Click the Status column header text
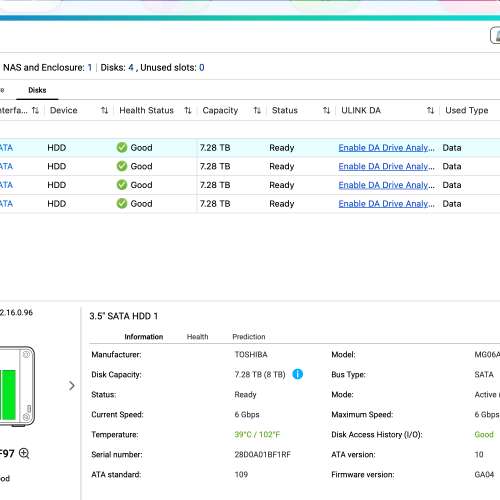The width and height of the screenshot is (500, 500). click(x=285, y=110)
